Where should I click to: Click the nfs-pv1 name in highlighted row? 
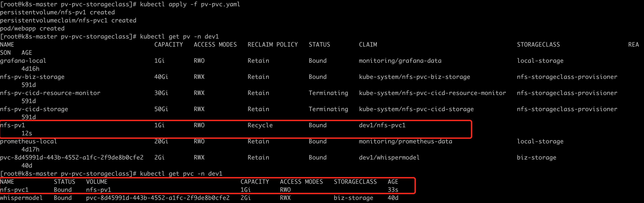click(x=13, y=125)
